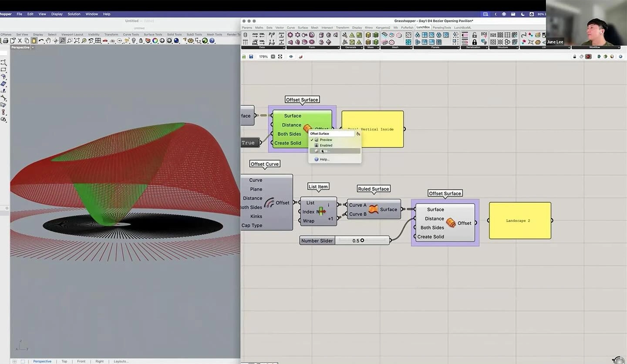Switch to the Top viewport tab in Rhino
The width and height of the screenshot is (627, 364).
coord(64,361)
